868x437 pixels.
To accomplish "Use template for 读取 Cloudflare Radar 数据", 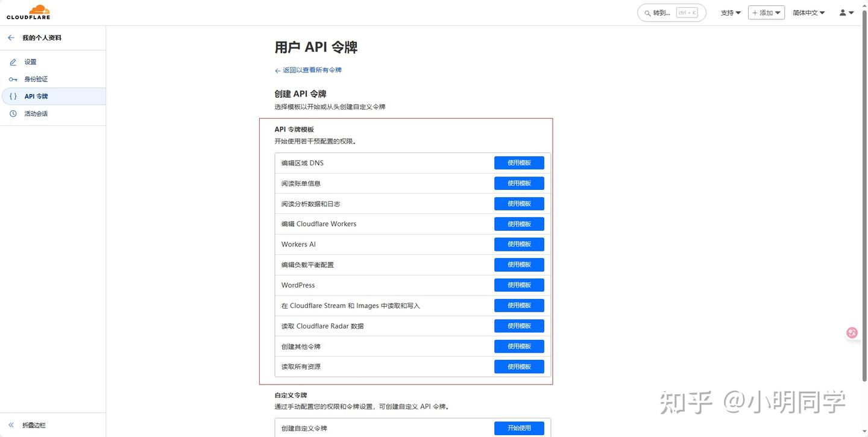I will pyautogui.click(x=519, y=326).
